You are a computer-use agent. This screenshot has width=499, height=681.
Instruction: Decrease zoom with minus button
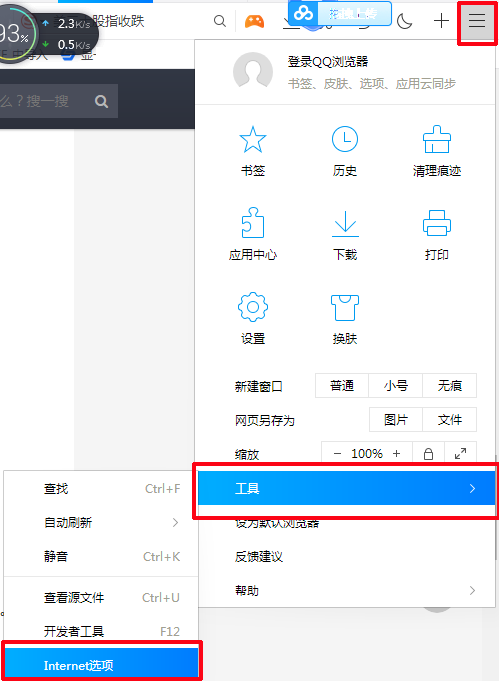pyautogui.click(x=337, y=453)
